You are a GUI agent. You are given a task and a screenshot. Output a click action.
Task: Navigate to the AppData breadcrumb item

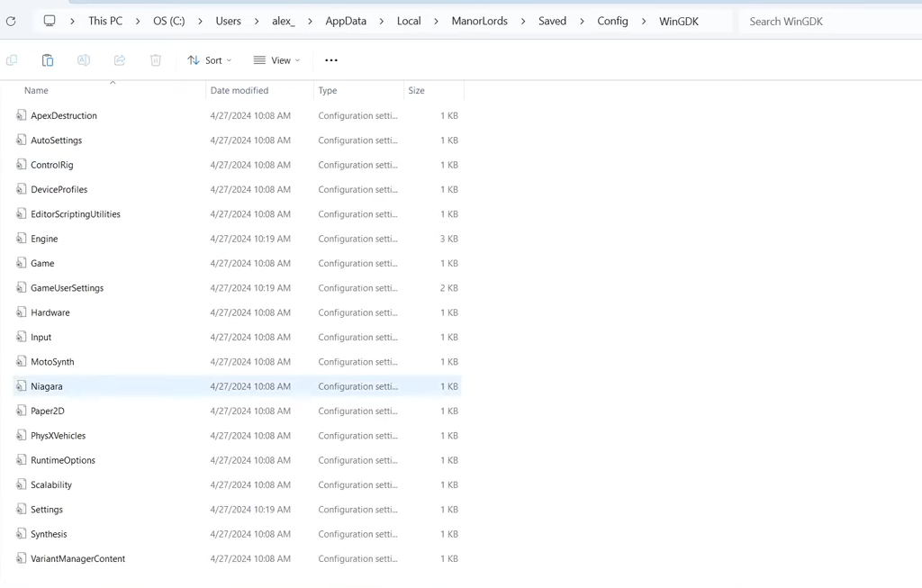(x=345, y=20)
